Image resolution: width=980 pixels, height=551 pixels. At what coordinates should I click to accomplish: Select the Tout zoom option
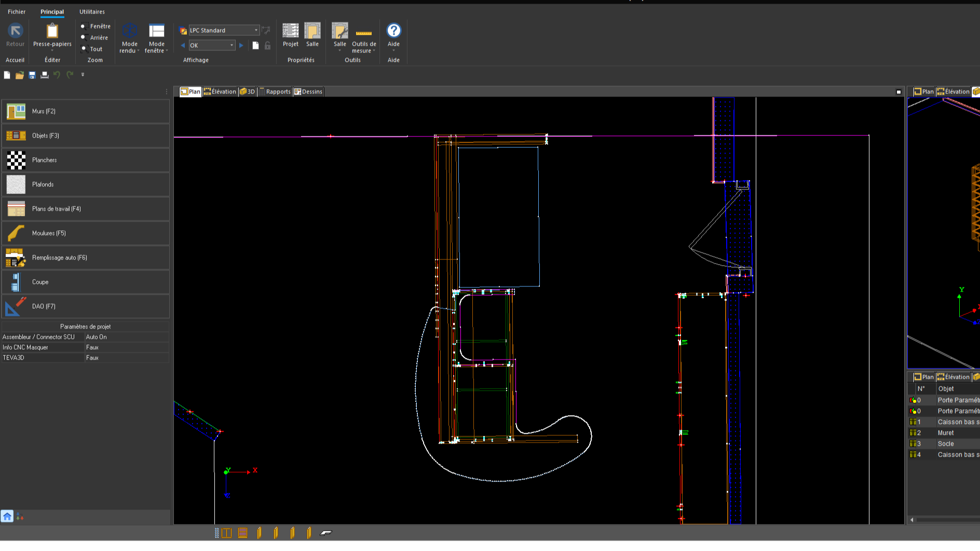(x=92, y=49)
